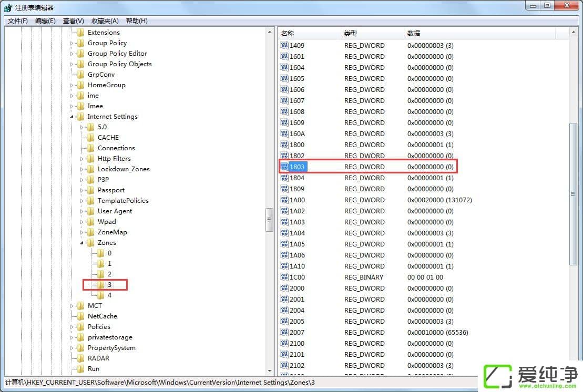
Task: Select Zones subkey 3 in the tree
Action: click(109, 285)
